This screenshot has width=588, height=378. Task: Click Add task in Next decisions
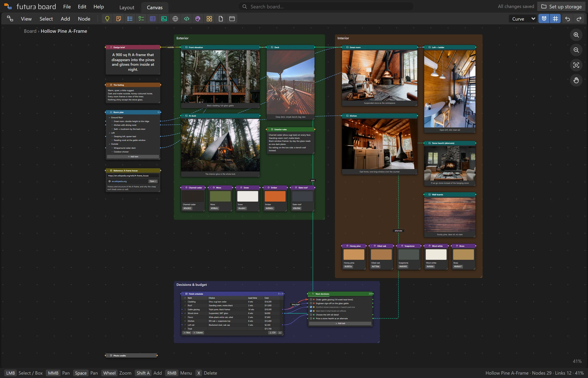tap(340, 324)
